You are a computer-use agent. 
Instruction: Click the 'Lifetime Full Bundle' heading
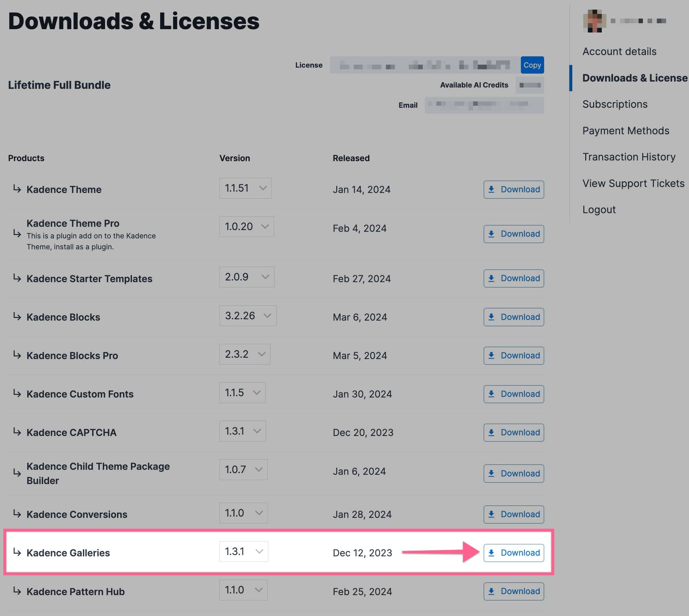59,85
